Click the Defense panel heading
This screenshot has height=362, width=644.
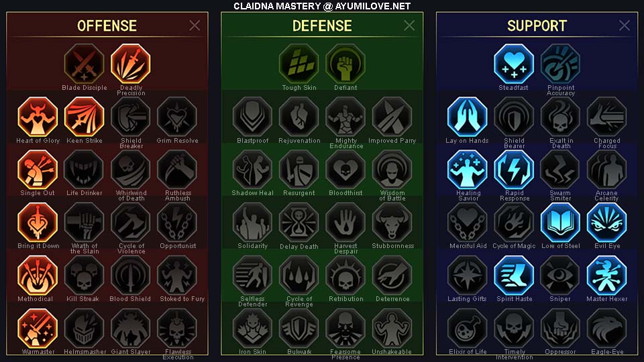[x=322, y=26]
